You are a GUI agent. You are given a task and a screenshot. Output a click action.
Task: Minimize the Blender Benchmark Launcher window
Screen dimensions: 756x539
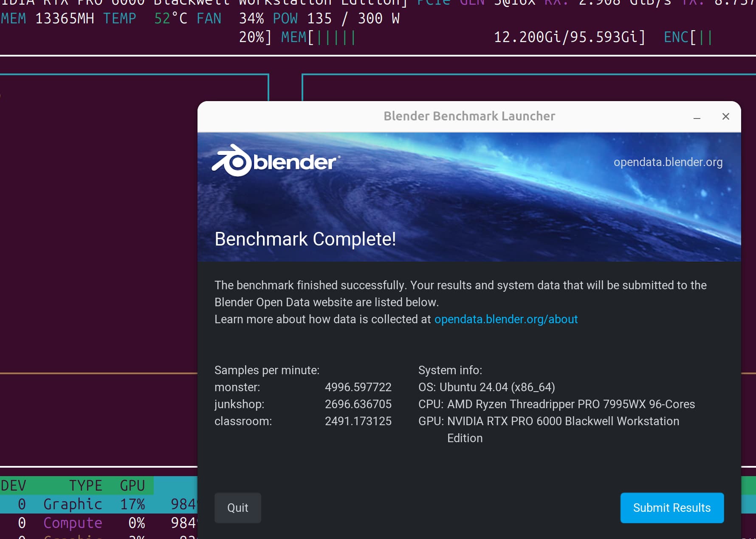(x=697, y=117)
